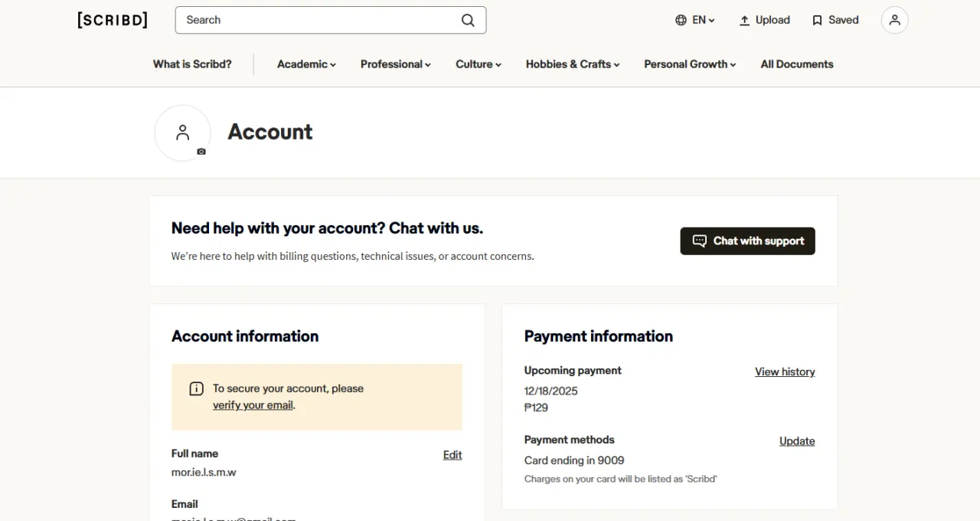
Task: Click the Scribd logo
Action: tap(113, 20)
